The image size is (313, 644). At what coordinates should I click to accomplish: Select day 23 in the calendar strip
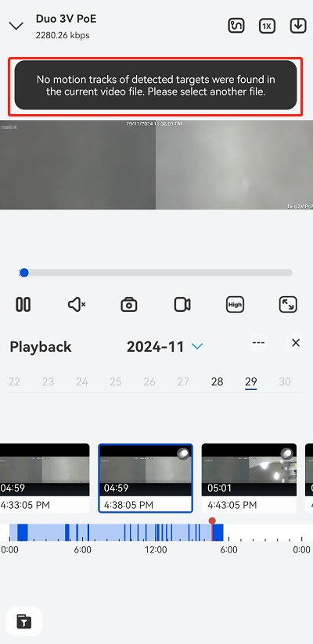click(x=48, y=382)
